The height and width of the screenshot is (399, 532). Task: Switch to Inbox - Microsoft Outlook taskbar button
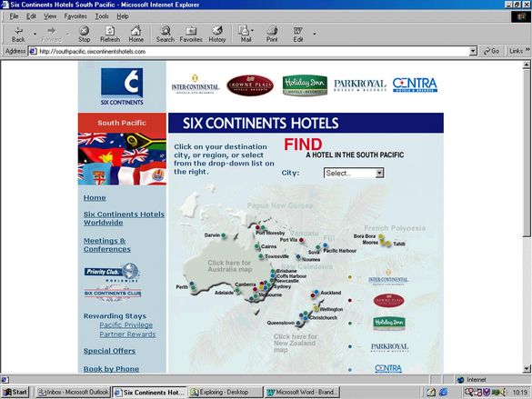74,393
